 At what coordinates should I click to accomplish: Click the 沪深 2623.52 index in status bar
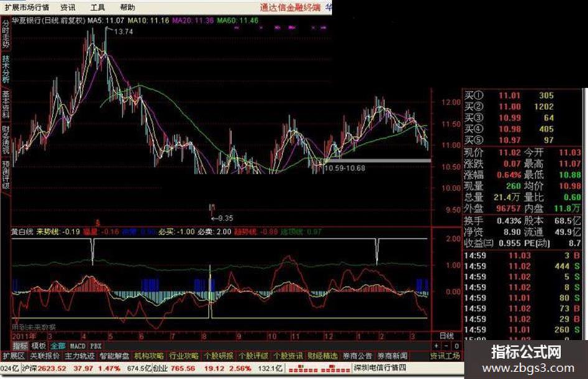(x=44, y=368)
